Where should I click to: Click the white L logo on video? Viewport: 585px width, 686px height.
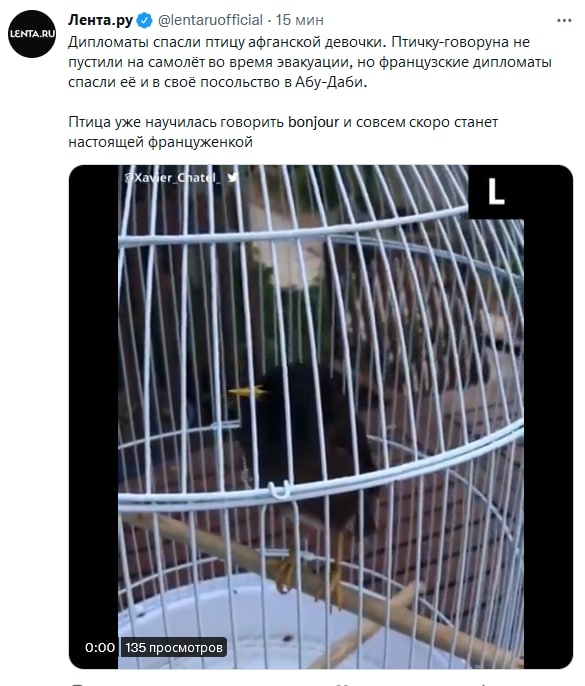pos(496,191)
